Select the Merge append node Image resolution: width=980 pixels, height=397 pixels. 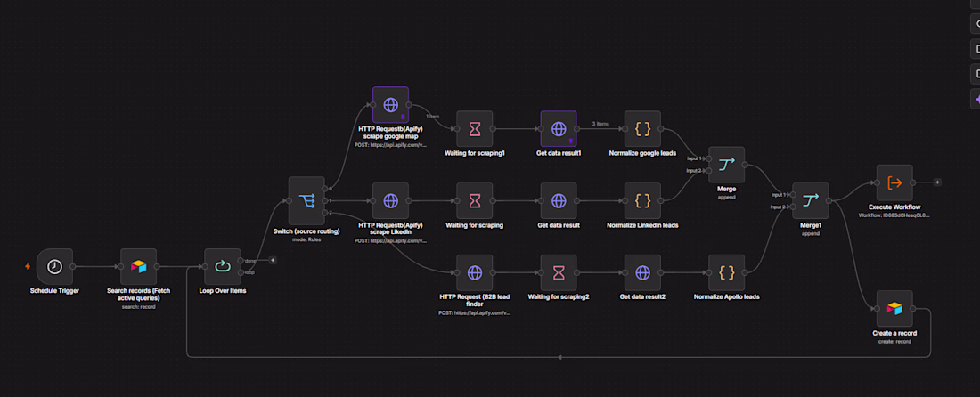pos(726,165)
